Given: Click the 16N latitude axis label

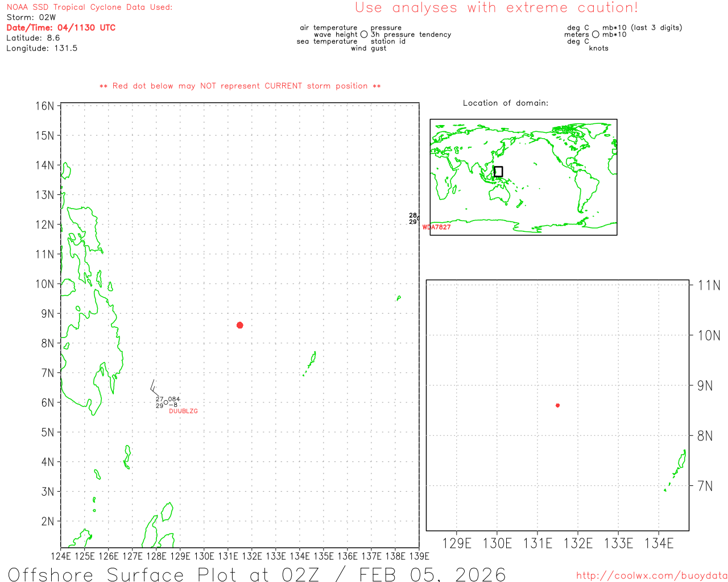Looking at the screenshot, I should (x=45, y=106).
